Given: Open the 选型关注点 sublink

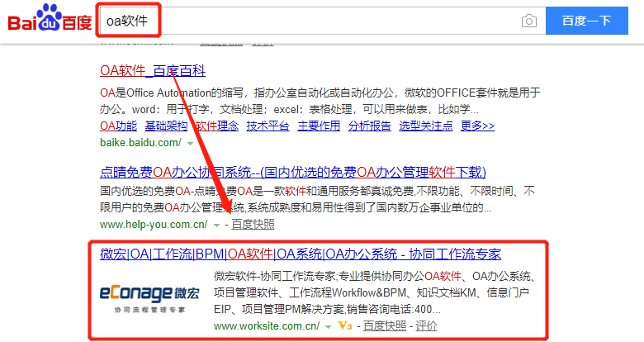Looking at the screenshot, I should click(x=426, y=126).
